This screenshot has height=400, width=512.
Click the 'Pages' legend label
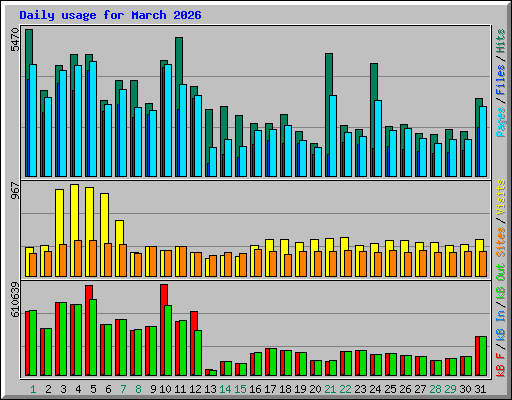tap(501, 122)
